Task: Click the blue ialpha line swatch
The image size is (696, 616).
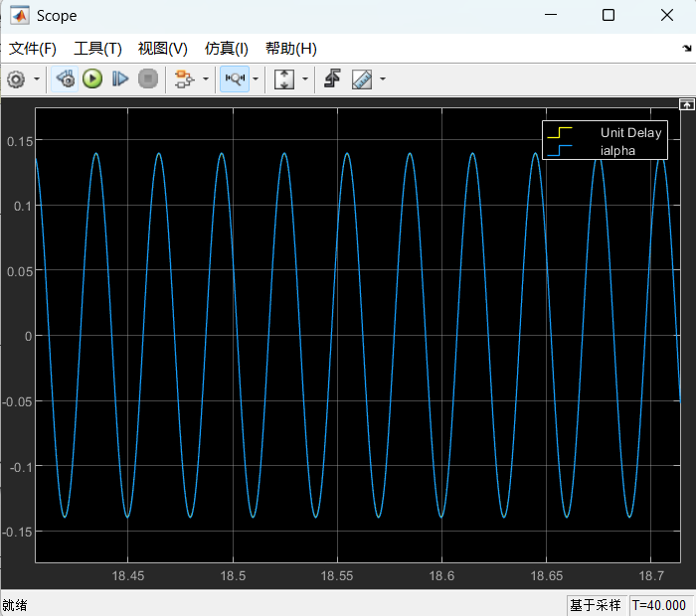Action: pos(560,151)
